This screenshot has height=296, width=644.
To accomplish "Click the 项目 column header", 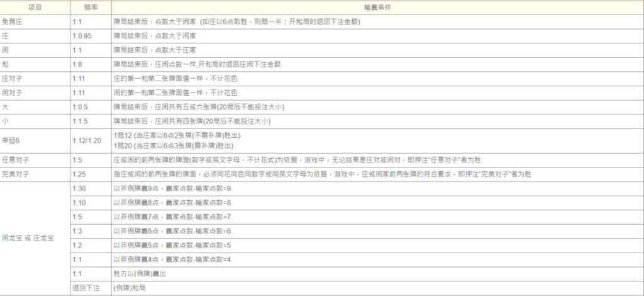I will click(35, 6).
